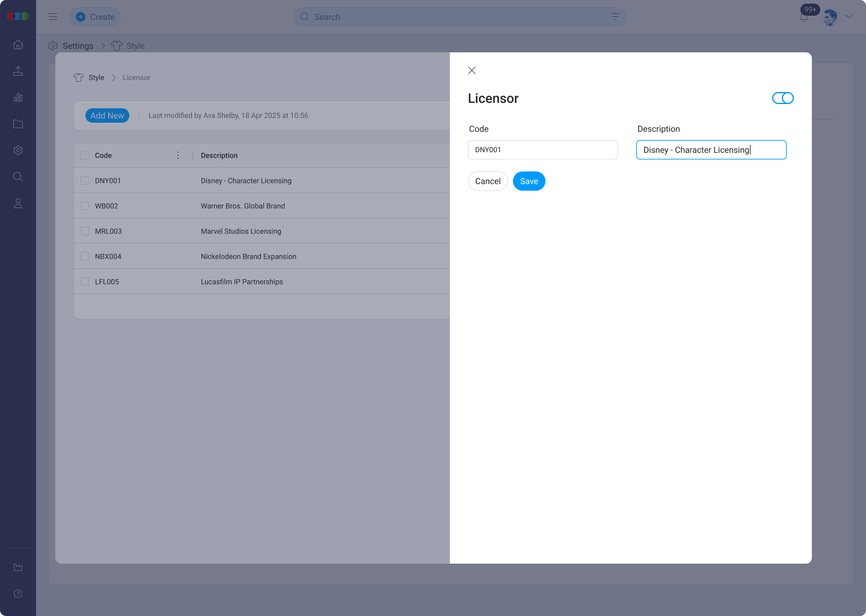This screenshot has width=866, height=616.
Task: Check the DNY001 row checkbox
Action: click(x=85, y=180)
